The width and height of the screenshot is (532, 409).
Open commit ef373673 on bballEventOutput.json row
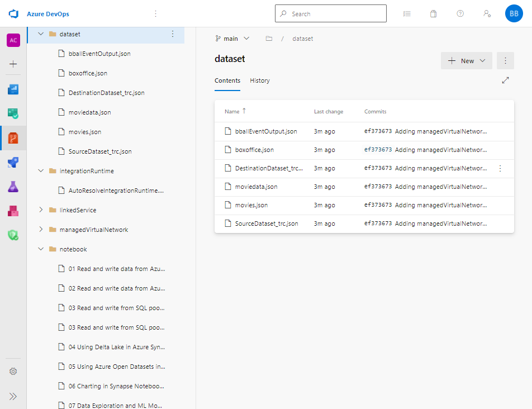click(378, 131)
